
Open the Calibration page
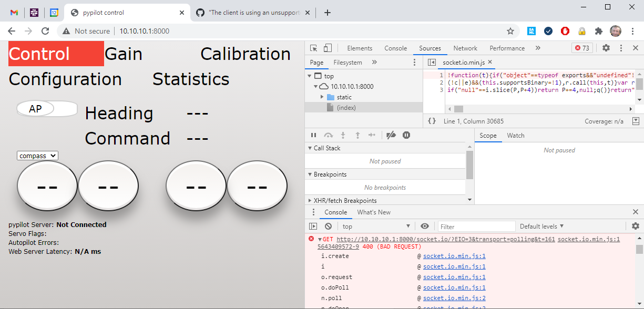pyautogui.click(x=245, y=54)
